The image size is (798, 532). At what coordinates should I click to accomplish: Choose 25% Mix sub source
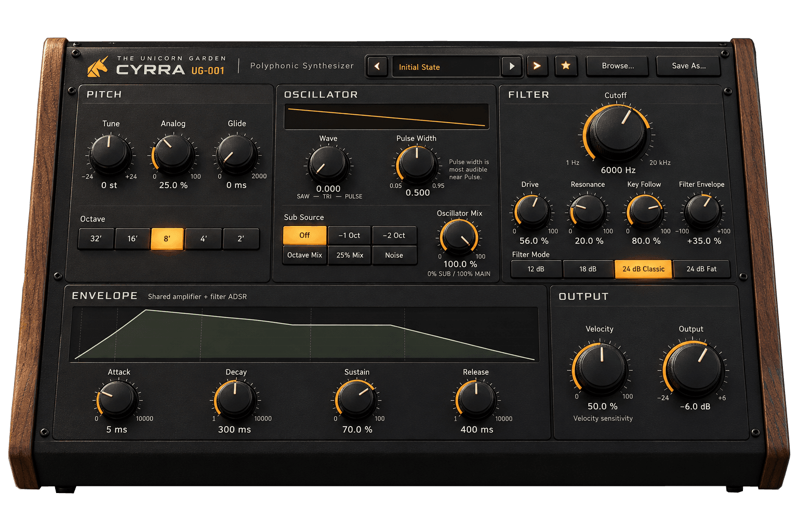[x=350, y=255]
